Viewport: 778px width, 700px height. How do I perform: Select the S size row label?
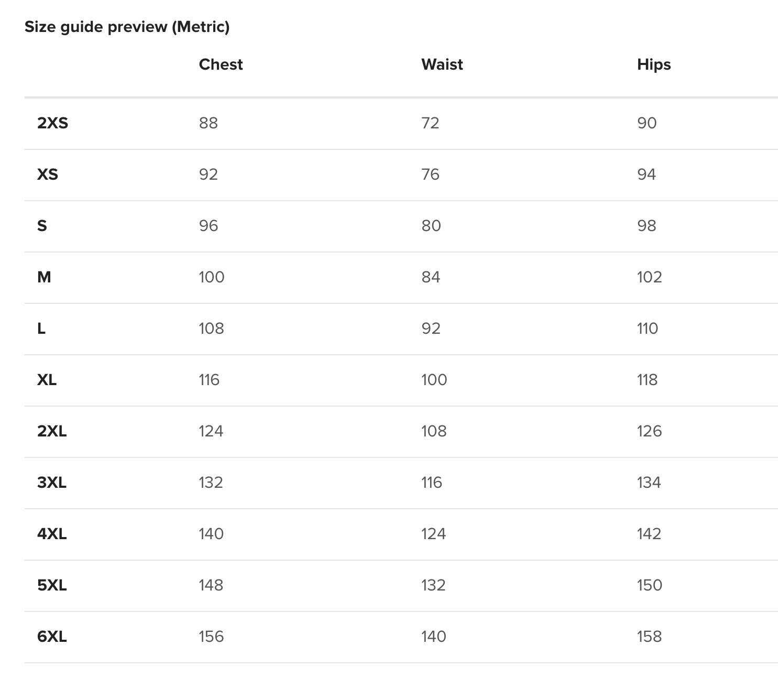point(42,226)
